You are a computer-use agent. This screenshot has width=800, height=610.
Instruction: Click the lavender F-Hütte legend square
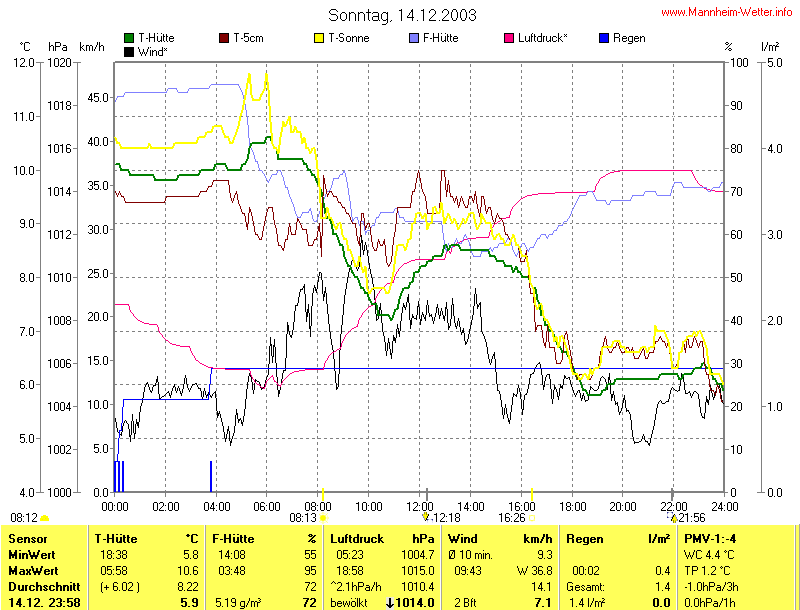point(414,38)
